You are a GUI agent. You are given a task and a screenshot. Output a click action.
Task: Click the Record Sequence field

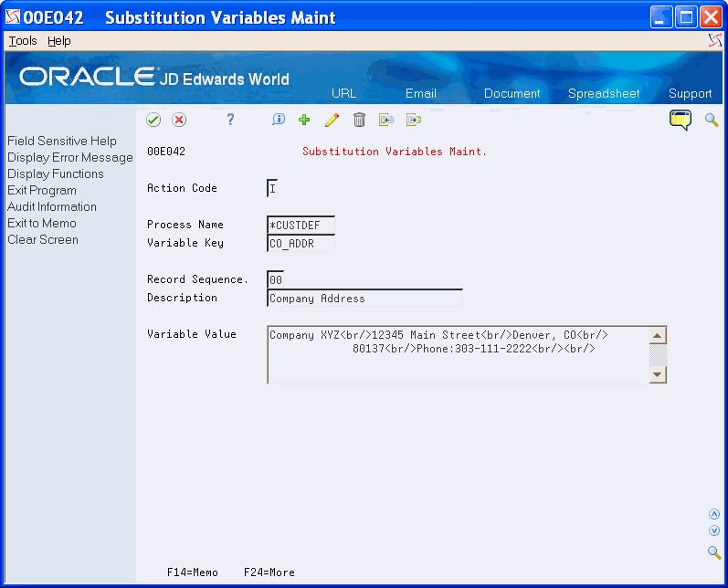(275, 279)
